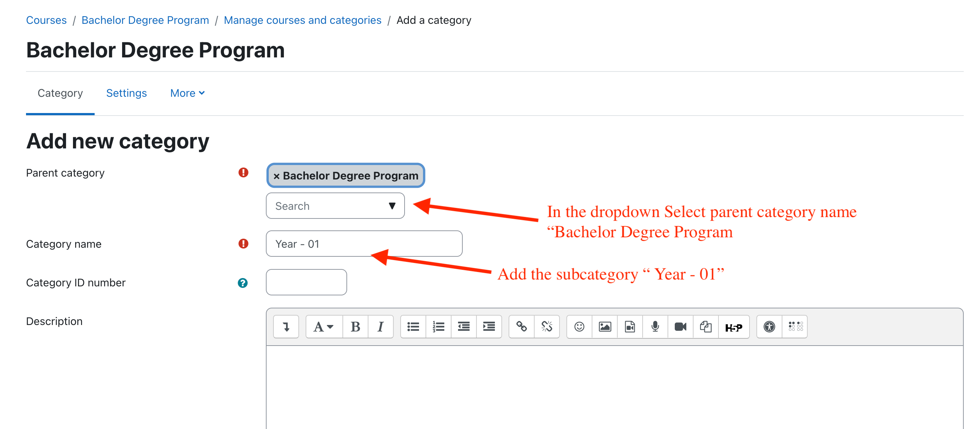Click the Record video camera icon
The height and width of the screenshot is (429, 980).
[x=680, y=327]
